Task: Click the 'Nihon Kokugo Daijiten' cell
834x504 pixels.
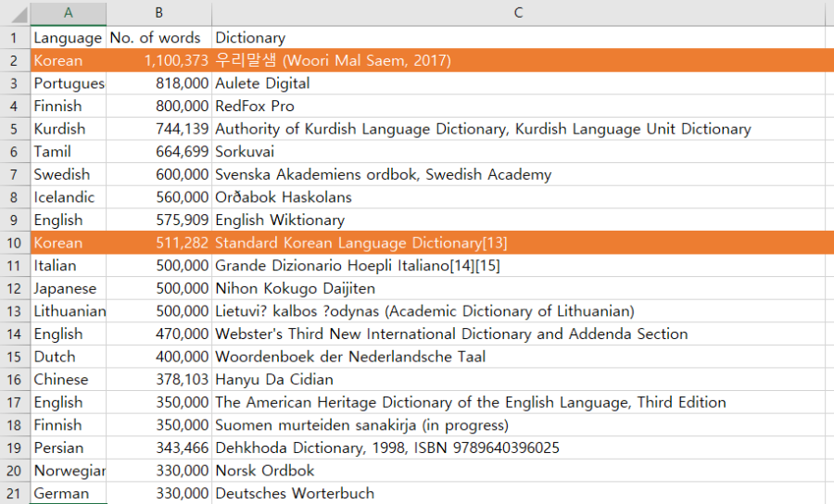Action: point(518,289)
